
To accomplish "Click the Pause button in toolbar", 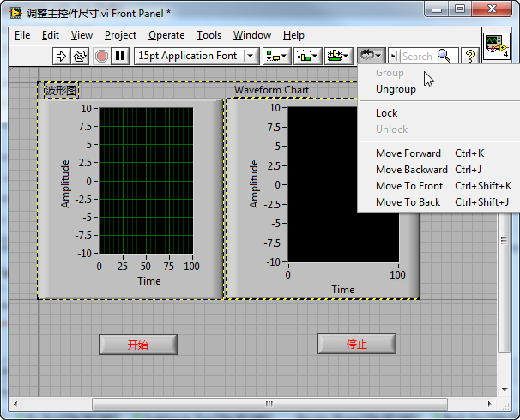I will tap(120, 56).
